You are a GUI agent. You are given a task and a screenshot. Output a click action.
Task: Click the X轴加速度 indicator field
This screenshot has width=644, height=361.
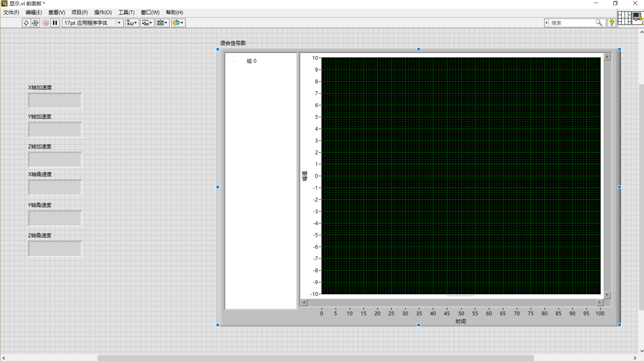click(x=55, y=101)
